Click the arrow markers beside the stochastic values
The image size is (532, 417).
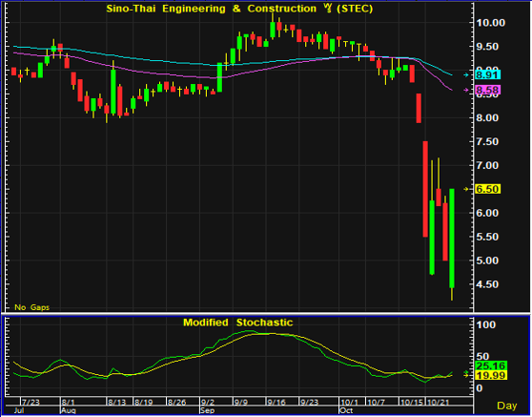coord(466,374)
